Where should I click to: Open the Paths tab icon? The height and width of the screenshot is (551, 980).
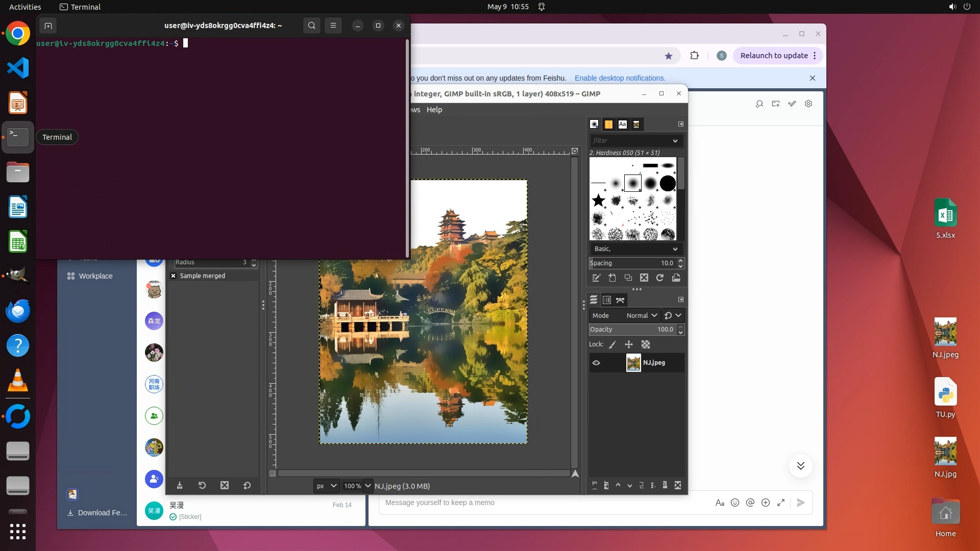pyautogui.click(x=620, y=300)
